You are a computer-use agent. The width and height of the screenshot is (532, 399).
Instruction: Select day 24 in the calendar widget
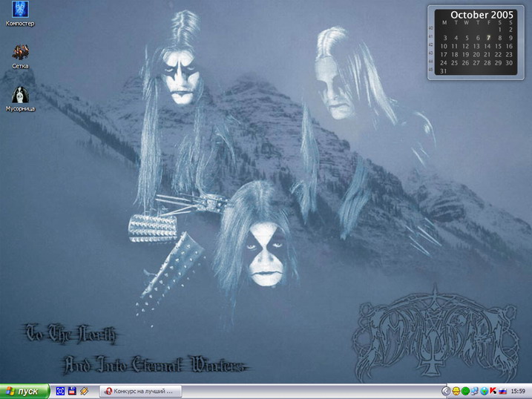coord(444,63)
